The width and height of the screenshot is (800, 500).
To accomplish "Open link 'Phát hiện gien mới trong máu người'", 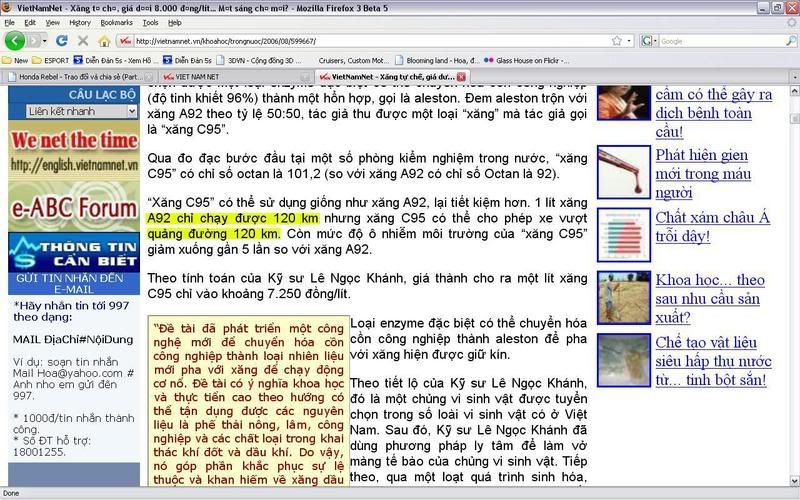I will (x=703, y=173).
